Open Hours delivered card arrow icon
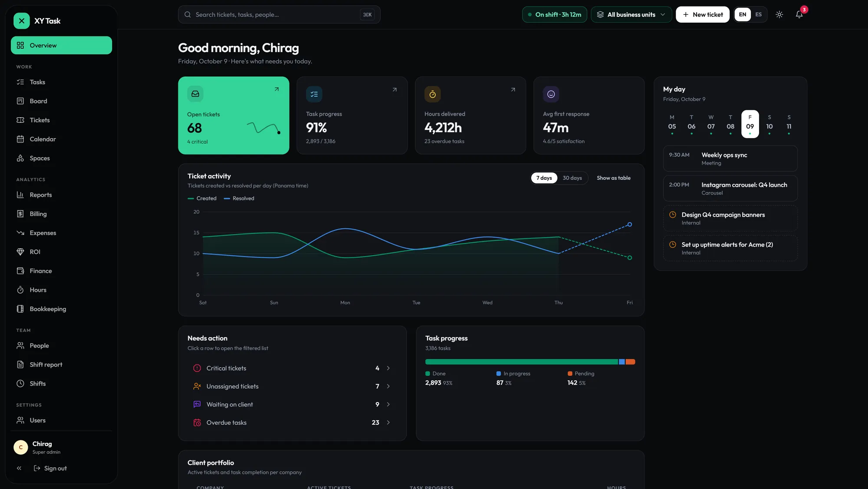Screen dimensions: 868x489 513,89
